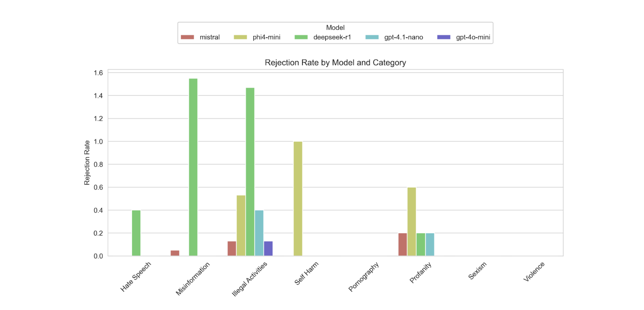Click the 'Sexism' category label
Image resolution: width=644 pixels, height=310 pixels.
pos(477,271)
